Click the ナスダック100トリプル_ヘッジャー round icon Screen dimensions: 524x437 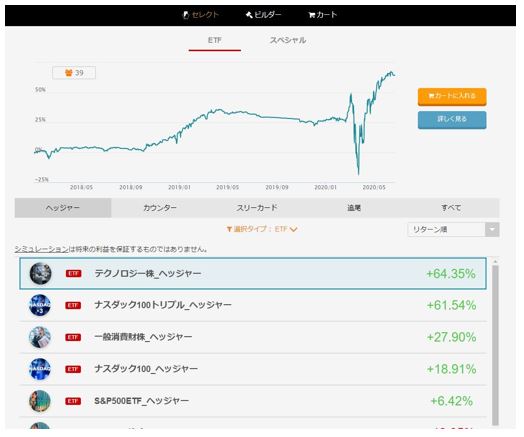click(x=40, y=305)
